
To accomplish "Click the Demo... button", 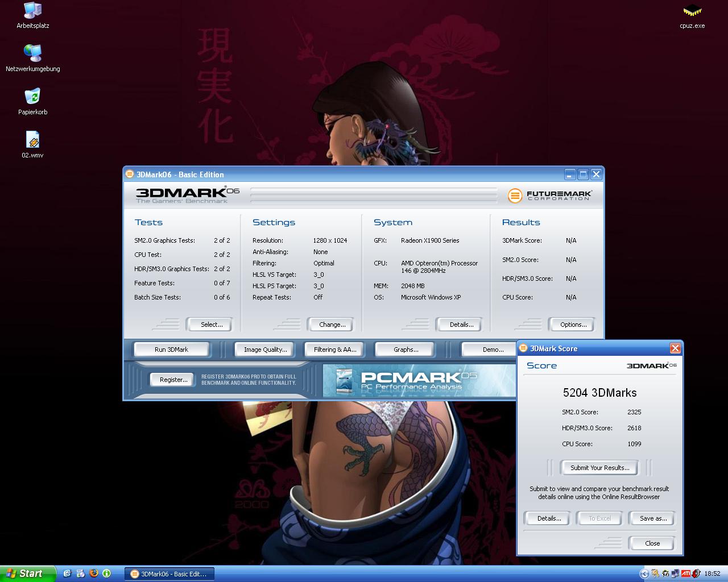I will (489, 350).
